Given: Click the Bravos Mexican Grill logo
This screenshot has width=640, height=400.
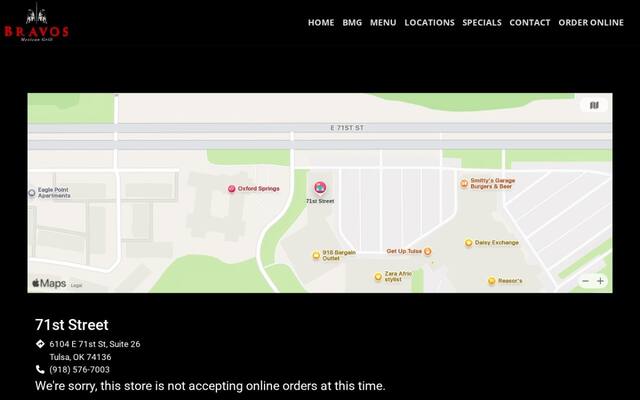Looking at the screenshot, I should click(x=36, y=22).
